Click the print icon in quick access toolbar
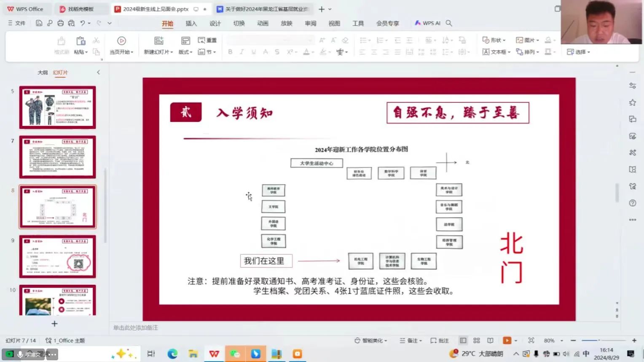This screenshot has height=362, width=644. pos(60,23)
